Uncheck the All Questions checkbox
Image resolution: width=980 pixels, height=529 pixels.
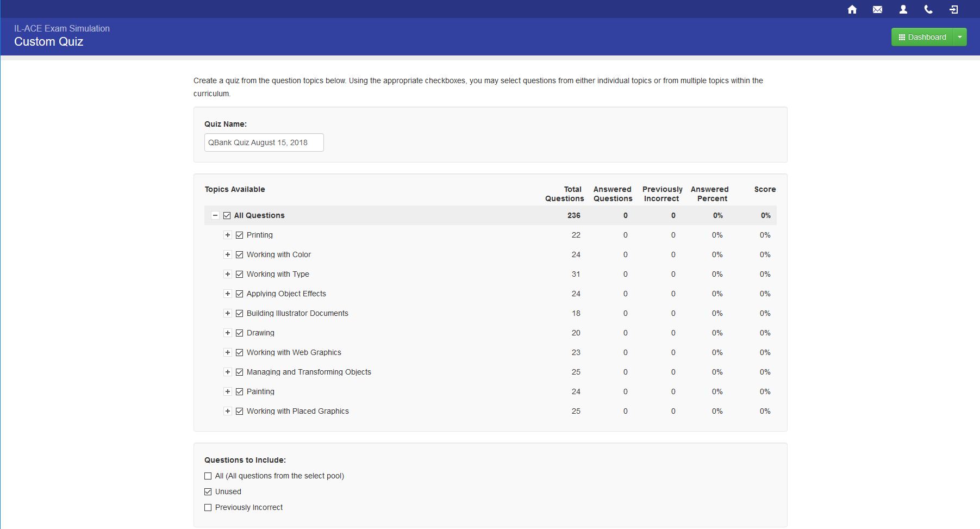click(227, 215)
